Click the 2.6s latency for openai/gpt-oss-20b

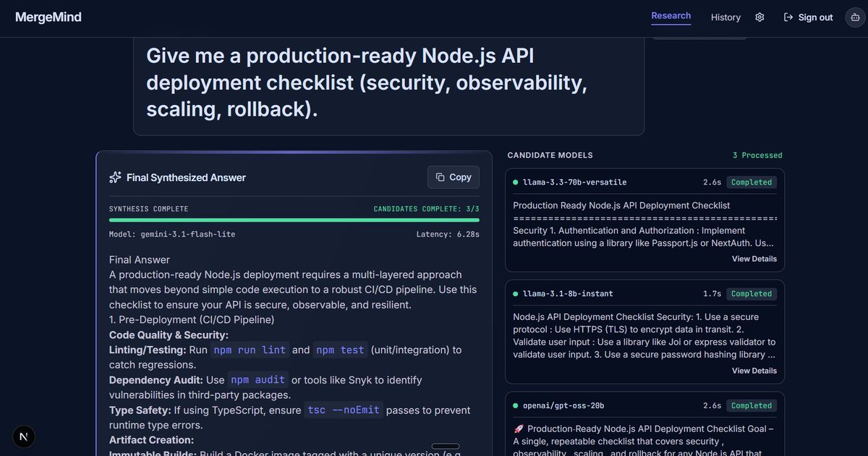pos(712,405)
